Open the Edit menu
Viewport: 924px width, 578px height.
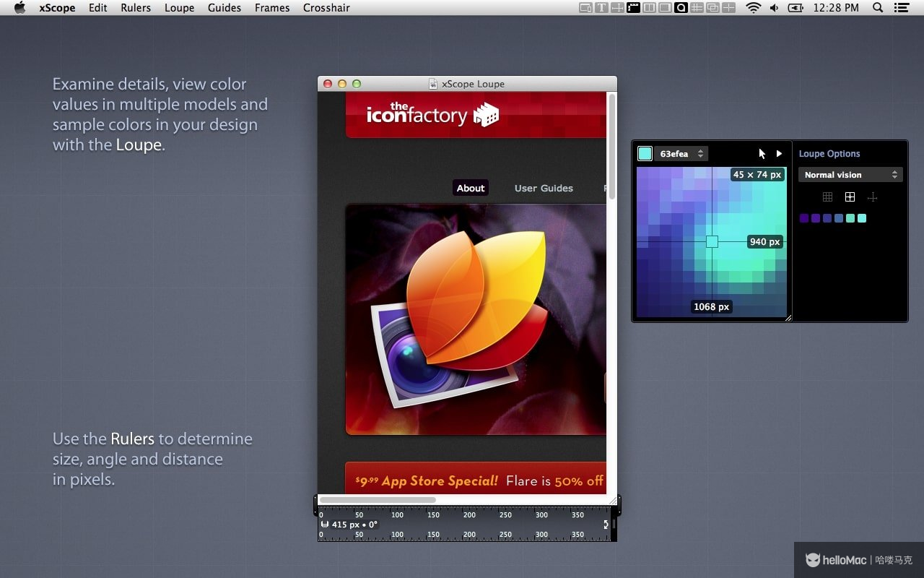pos(98,8)
